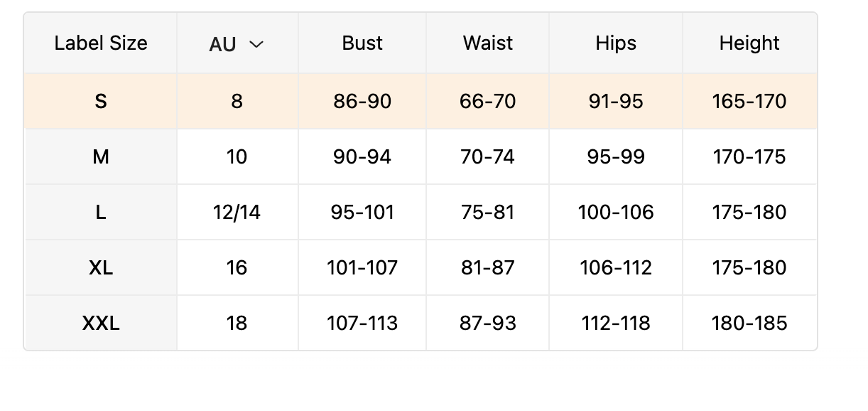Screen dimensions: 868x411
Task: Click the height 180-185 cell
Action: (749, 324)
